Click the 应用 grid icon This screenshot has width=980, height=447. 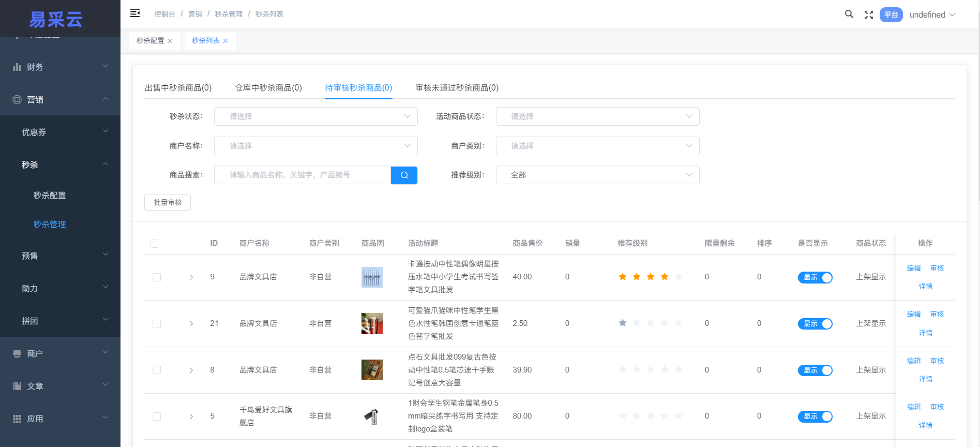17,419
